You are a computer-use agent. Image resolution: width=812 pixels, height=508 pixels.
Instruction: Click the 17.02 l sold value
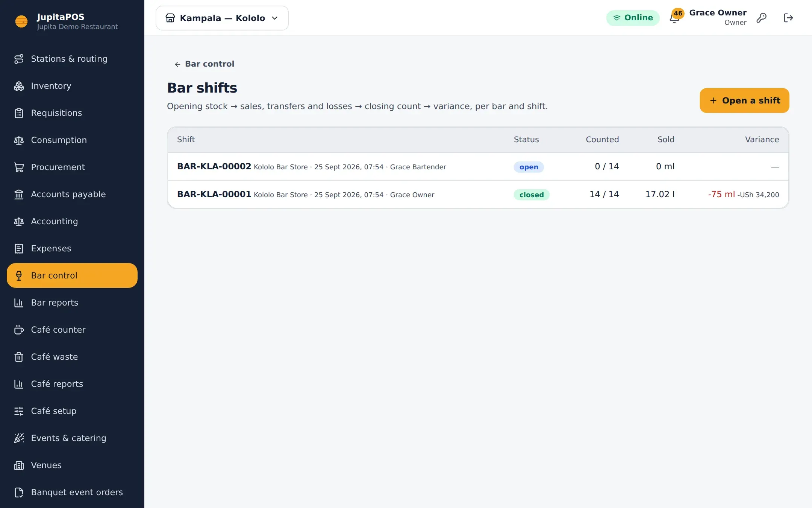coord(660,194)
